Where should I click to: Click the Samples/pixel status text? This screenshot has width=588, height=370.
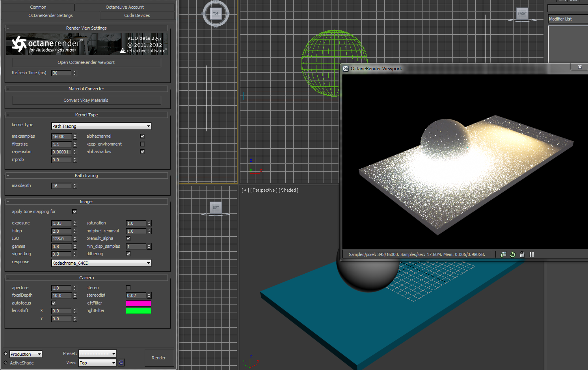click(x=417, y=254)
